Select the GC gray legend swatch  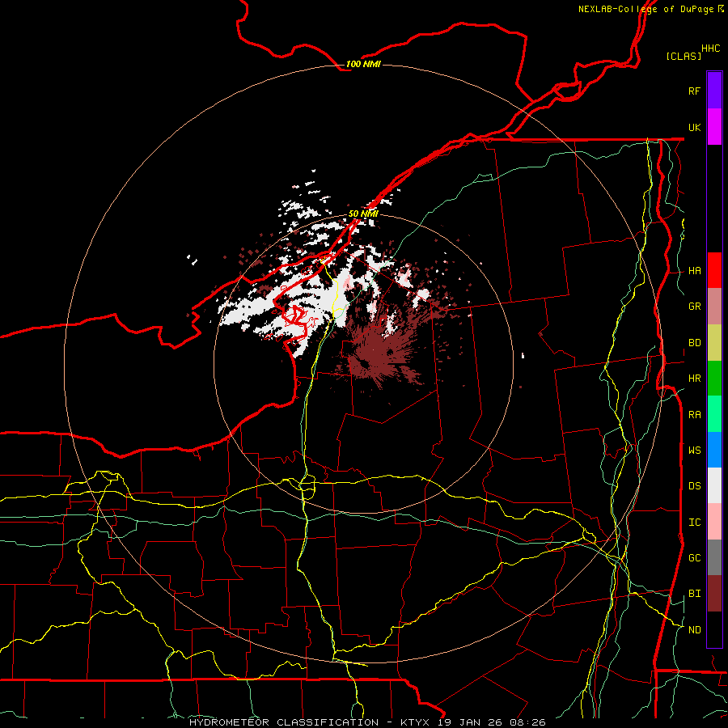[714, 557]
